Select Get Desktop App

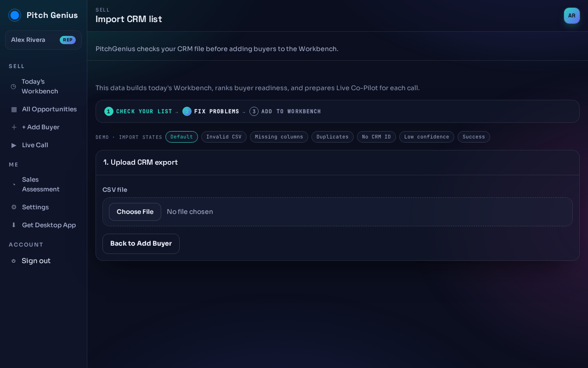point(43,225)
